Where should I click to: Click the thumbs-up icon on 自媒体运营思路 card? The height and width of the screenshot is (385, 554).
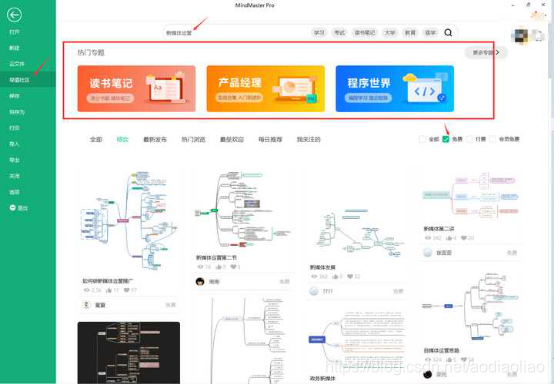pos(449,360)
